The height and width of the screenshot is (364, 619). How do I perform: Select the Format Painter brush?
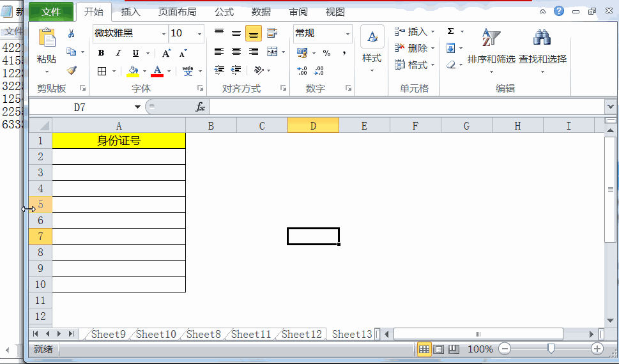[72, 70]
